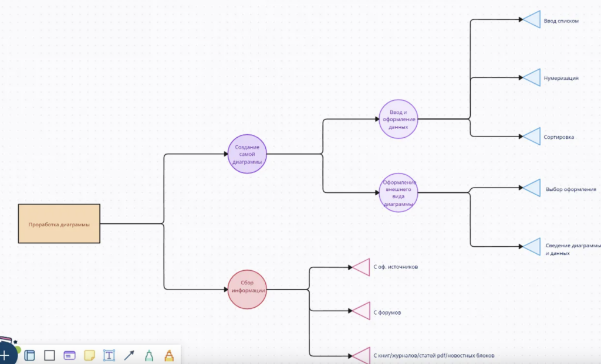
Task: Click the С книг/журналов/статей pdf label
Action: coord(434,356)
